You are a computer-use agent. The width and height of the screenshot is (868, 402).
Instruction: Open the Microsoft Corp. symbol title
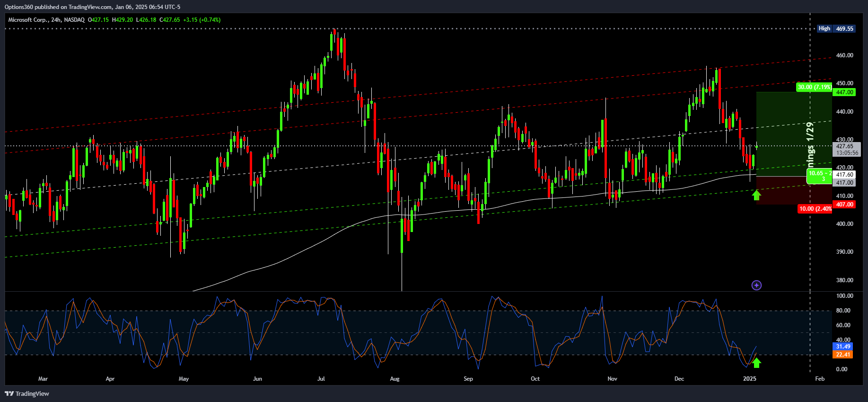pos(28,20)
